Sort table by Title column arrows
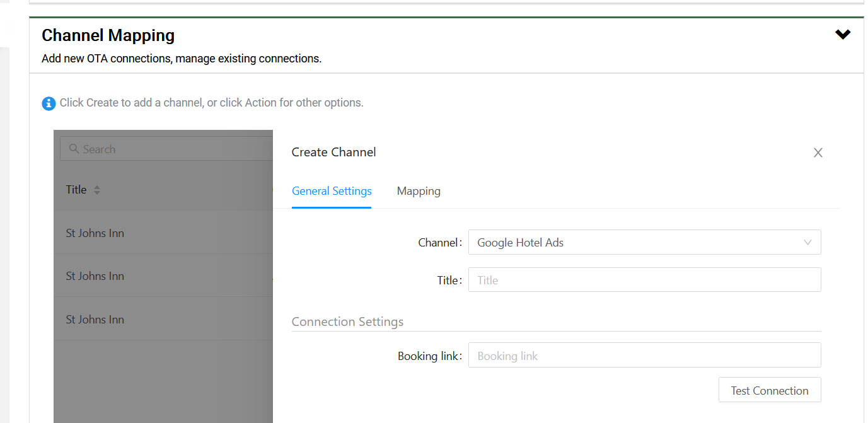This screenshot has width=868, height=423. pos(97,190)
